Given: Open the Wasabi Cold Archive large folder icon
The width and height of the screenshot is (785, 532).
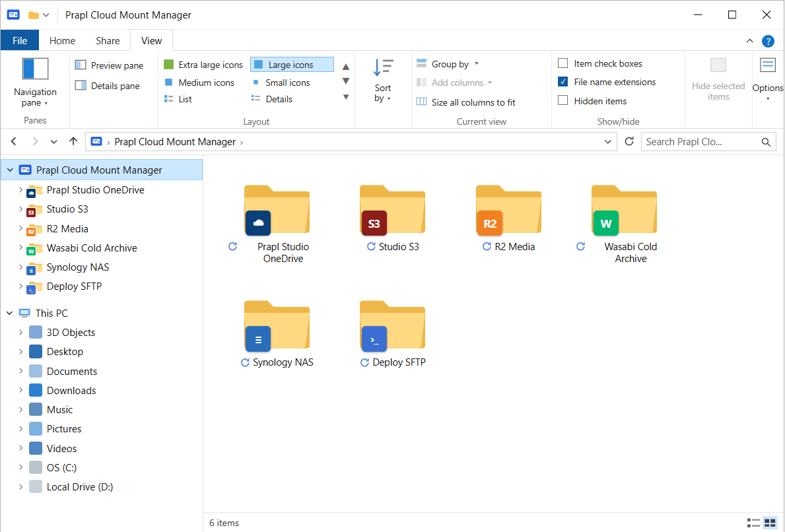Looking at the screenshot, I should [x=625, y=210].
